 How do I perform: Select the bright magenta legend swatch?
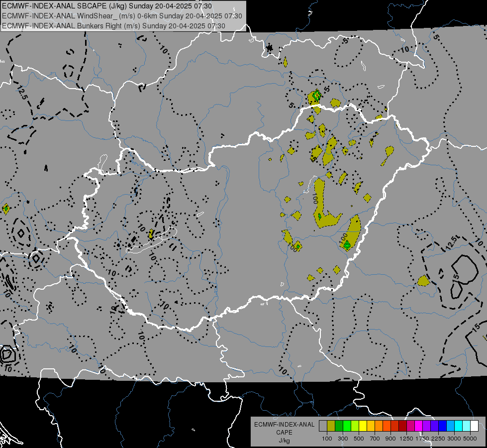pyautogui.click(x=419, y=426)
